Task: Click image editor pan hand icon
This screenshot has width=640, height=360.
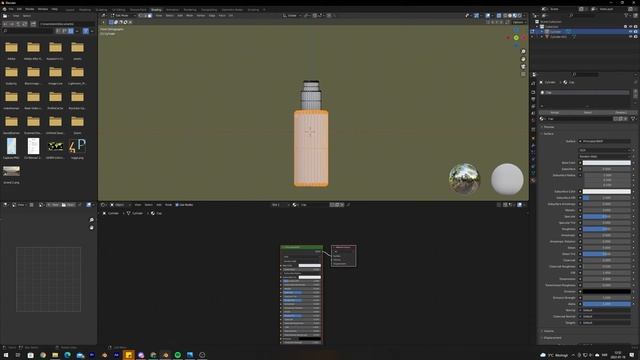Action: (x=91, y=227)
